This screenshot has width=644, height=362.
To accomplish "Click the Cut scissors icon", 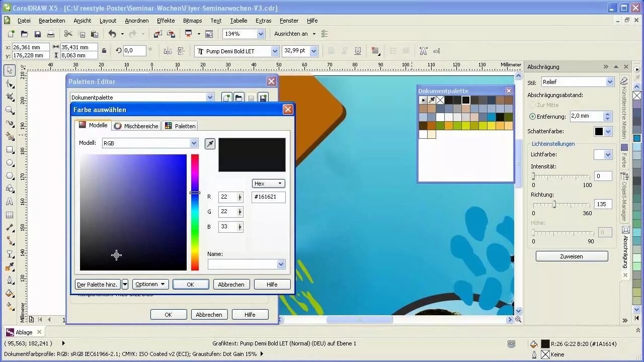I will 68,34.
